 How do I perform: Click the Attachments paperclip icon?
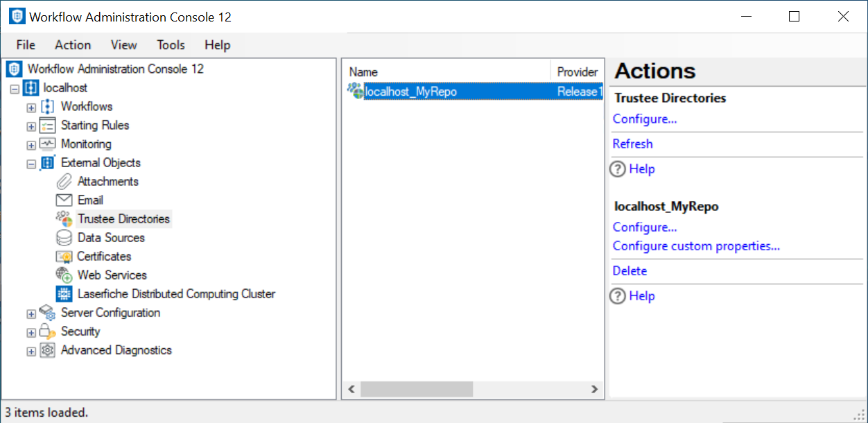[64, 182]
